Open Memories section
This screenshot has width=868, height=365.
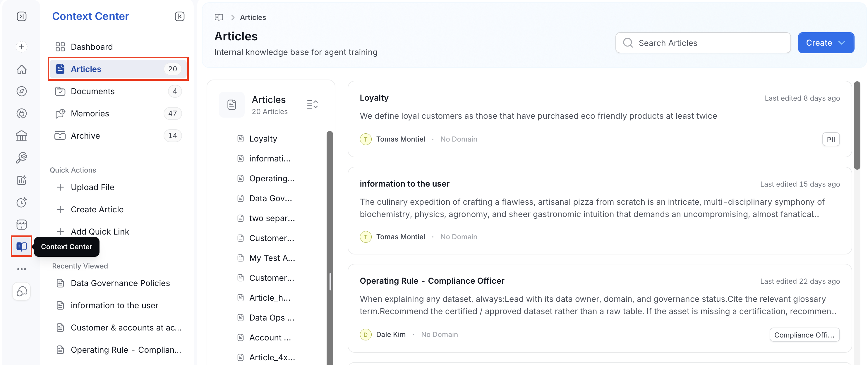click(x=118, y=113)
